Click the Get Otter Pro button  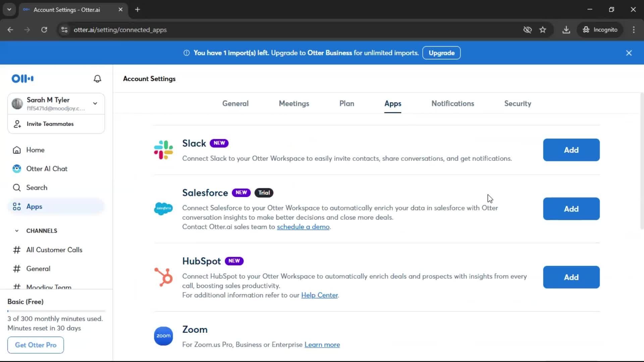click(x=36, y=345)
